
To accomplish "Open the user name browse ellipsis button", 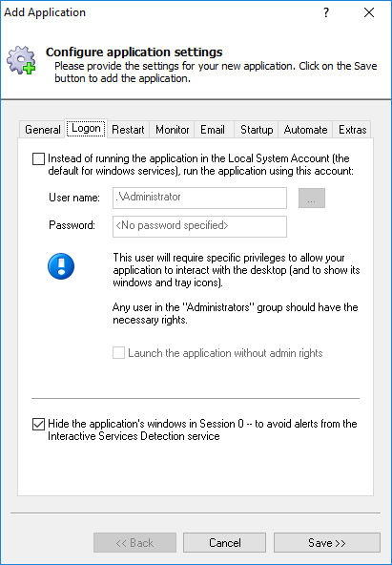I will (312, 198).
